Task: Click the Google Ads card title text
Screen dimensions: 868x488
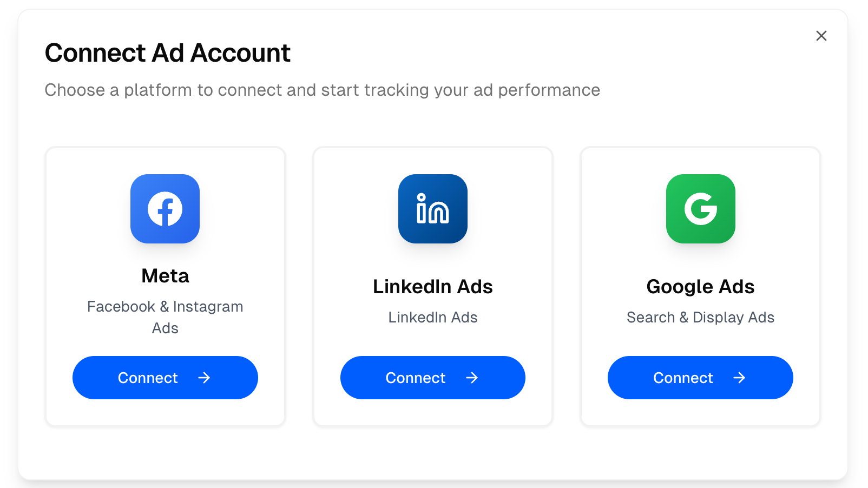Action: (700, 287)
